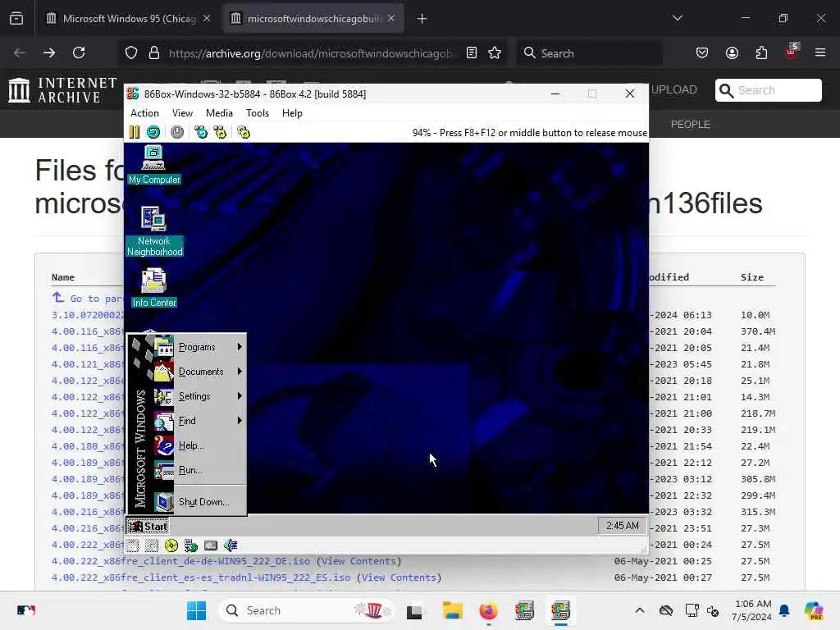Close the microsoftwindowschicagobuild Firefox tab
Image resolution: width=840 pixels, height=630 pixels.
391,18
